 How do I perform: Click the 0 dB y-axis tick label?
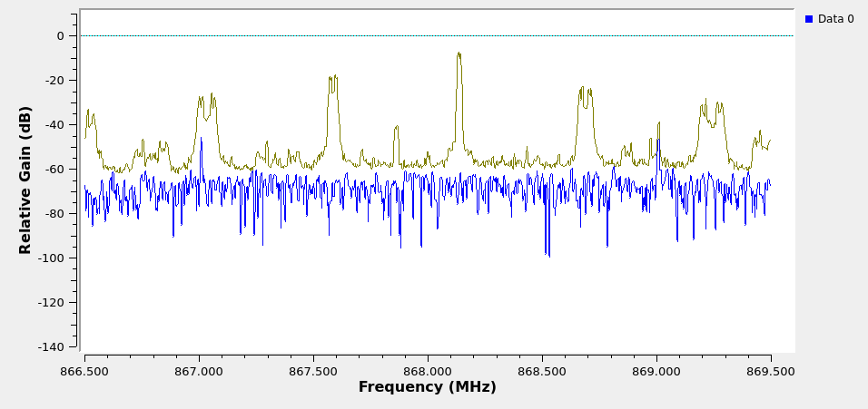pos(60,35)
